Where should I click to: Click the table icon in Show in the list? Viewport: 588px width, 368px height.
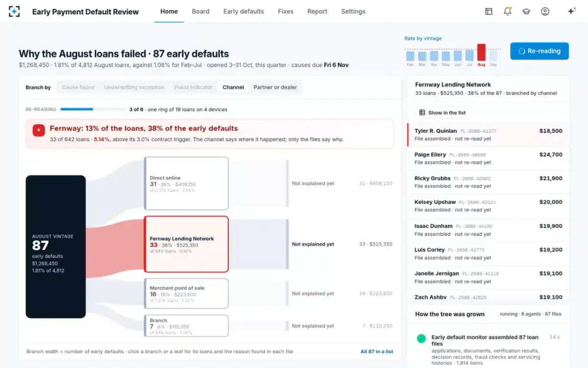pos(422,113)
